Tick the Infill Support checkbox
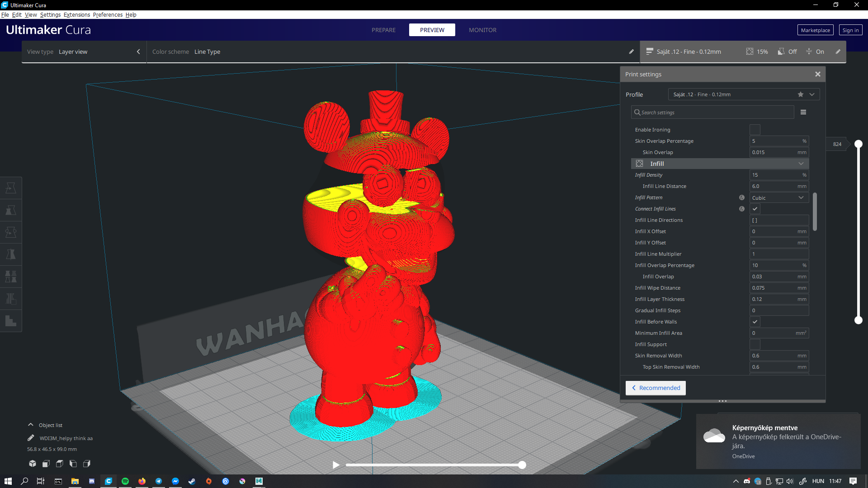Viewport: 868px width, 488px height. click(755, 344)
